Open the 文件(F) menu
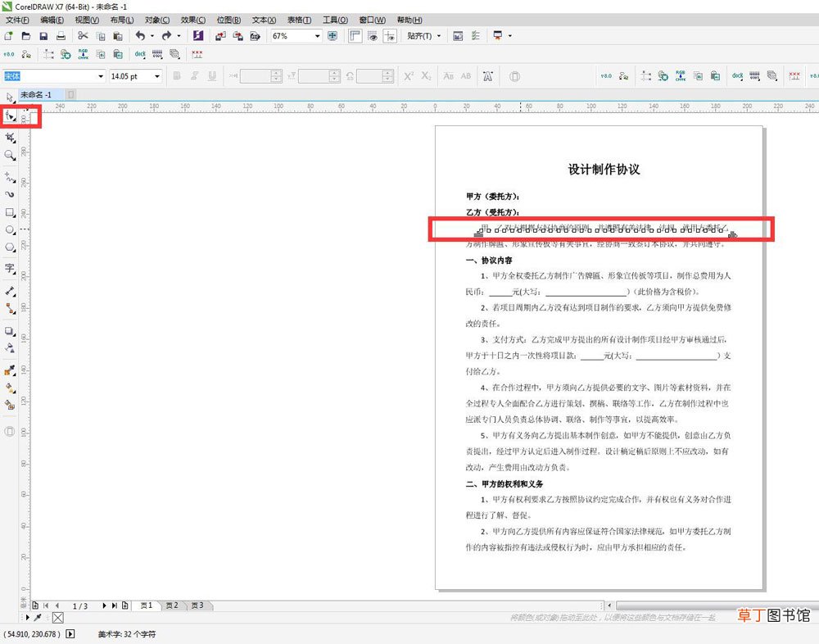819x644 pixels. (17, 20)
